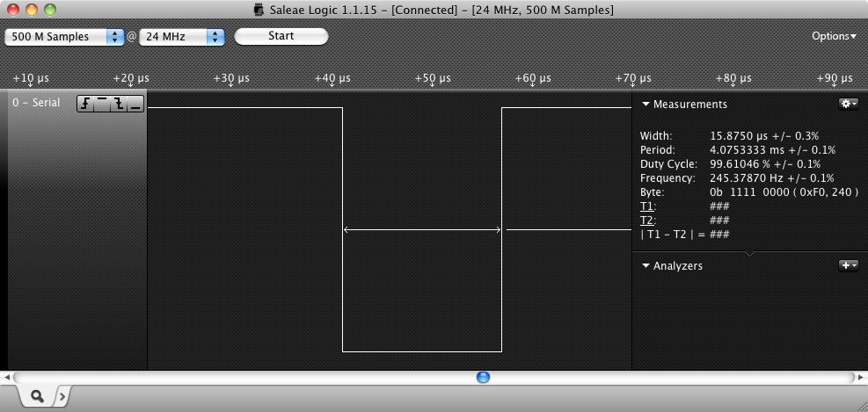Image resolution: width=868 pixels, height=412 pixels.
Task: Start the capture
Action: pos(281,36)
